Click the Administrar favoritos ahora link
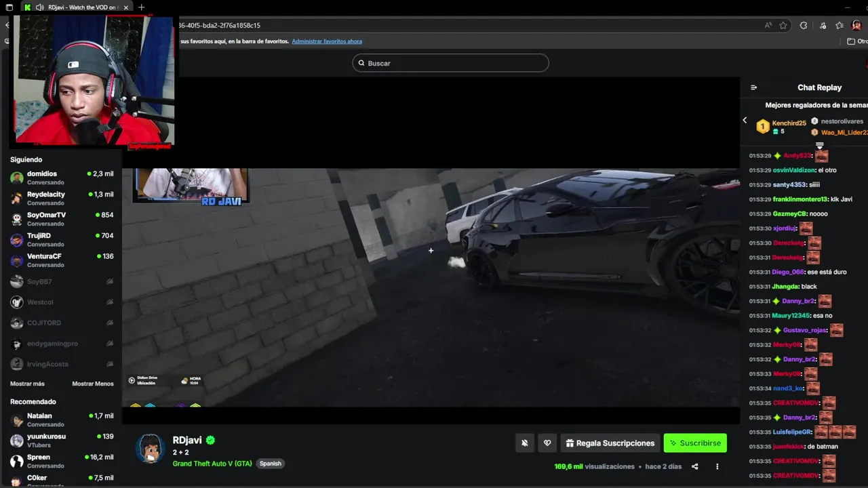The image size is (868, 488). (327, 41)
